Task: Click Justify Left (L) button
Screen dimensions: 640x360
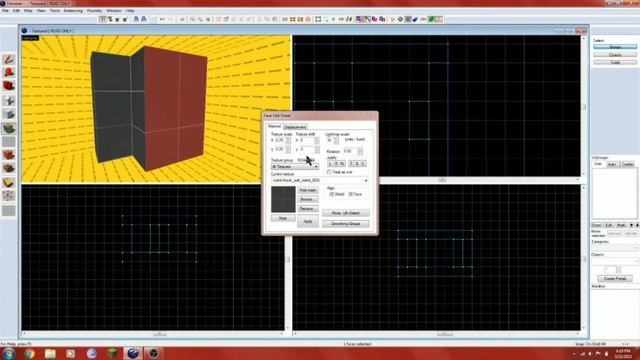Action: point(330,164)
